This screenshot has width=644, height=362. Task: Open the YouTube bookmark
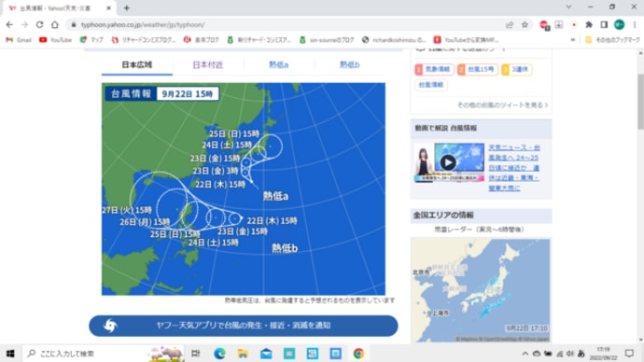pyautogui.click(x=55, y=40)
